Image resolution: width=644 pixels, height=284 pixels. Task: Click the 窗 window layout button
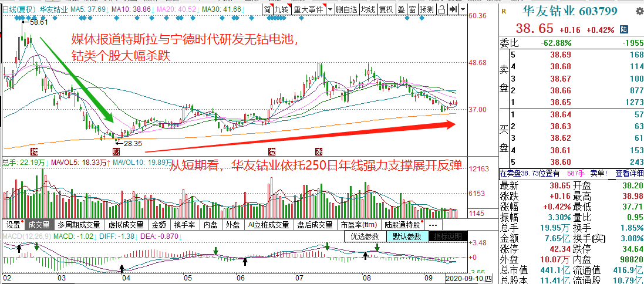[412, 9]
